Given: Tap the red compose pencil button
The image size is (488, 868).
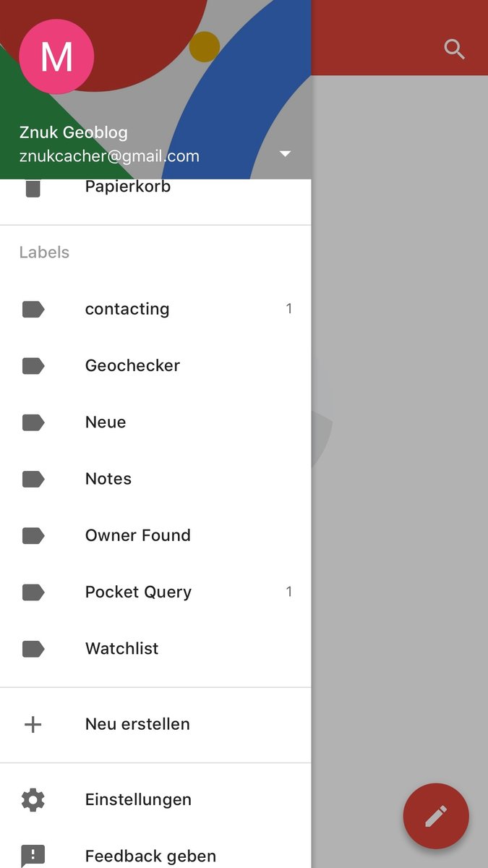Looking at the screenshot, I should click(x=436, y=816).
